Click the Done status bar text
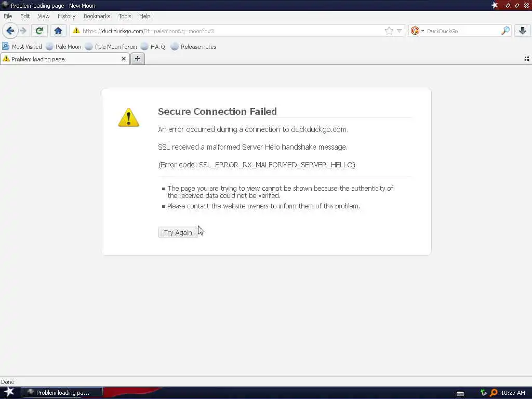The width and height of the screenshot is (532, 399). click(x=8, y=382)
